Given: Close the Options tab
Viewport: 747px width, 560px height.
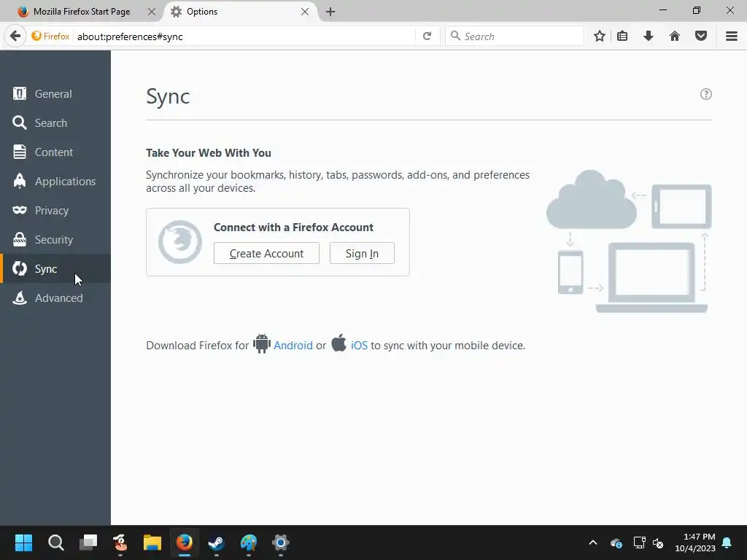Looking at the screenshot, I should click(305, 12).
